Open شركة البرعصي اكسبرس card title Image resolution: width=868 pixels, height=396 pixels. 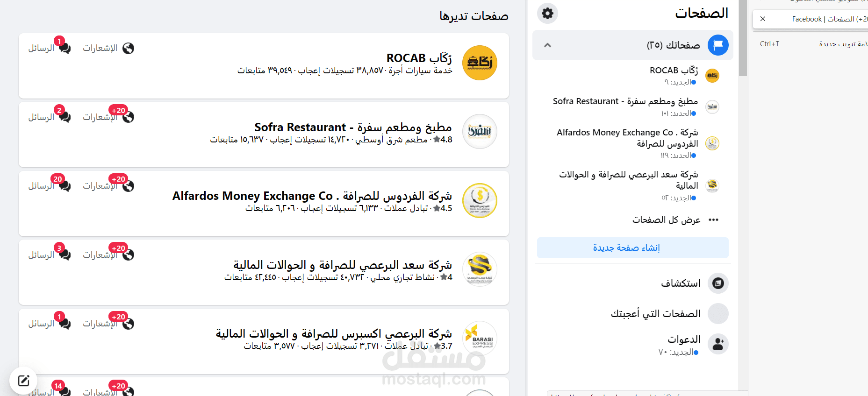334,333
